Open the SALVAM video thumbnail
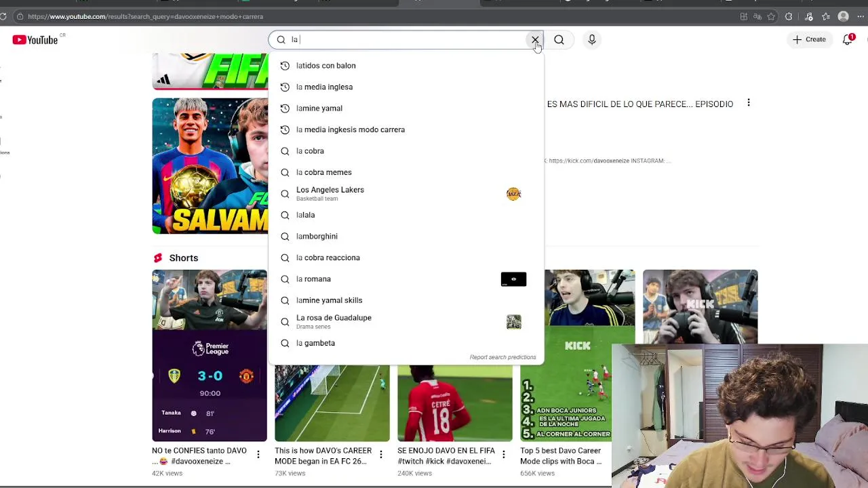 tap(210, 166)
